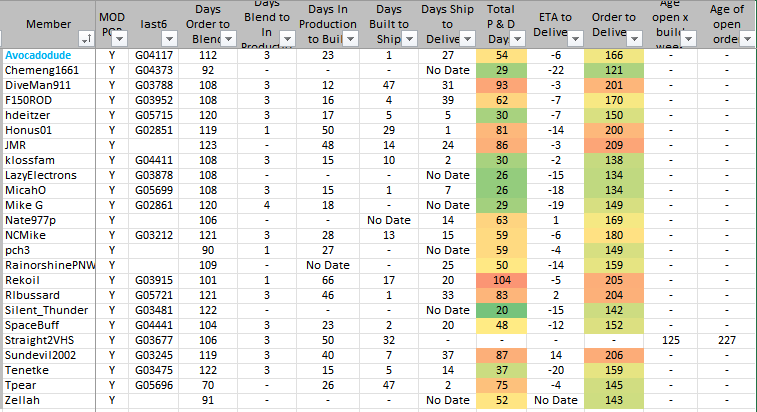Expand the Days Ship to Deliver filter

coord(467,38)
